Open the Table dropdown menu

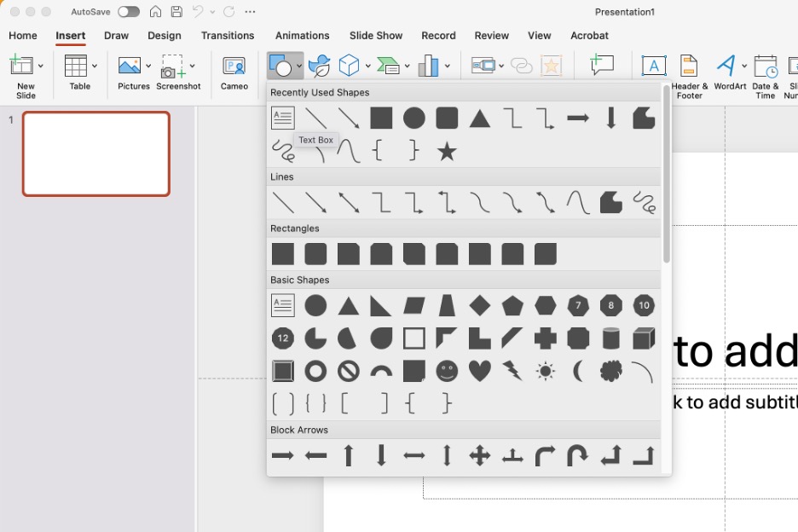point(95,66)
